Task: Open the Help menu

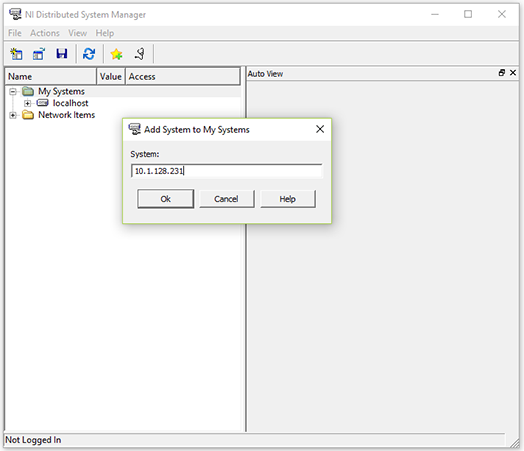Action: pyautogui.click(x=105, y=33)
